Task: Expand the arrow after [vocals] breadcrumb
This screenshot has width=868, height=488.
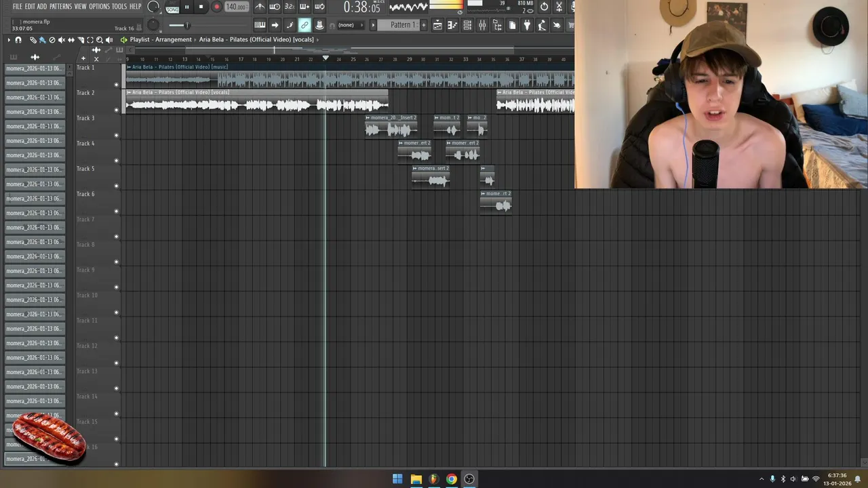Action: click(x=319, y=40)
